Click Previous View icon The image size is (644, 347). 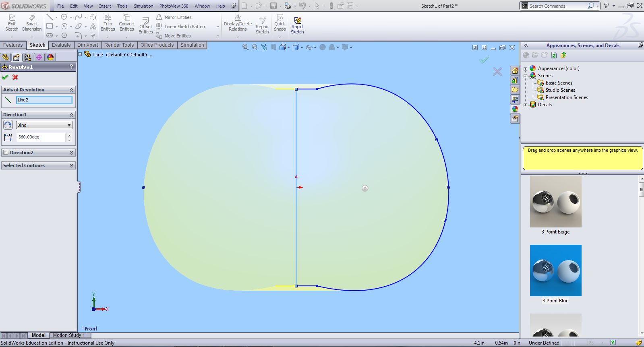264,47
